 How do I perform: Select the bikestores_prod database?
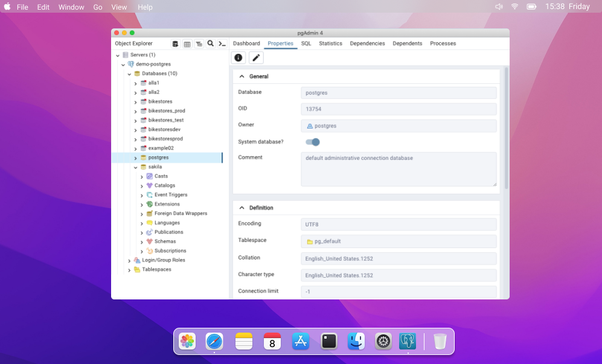167,110
